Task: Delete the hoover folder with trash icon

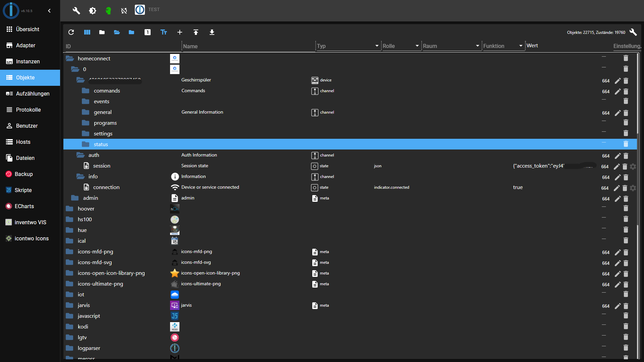Action: tap(626, 208)
